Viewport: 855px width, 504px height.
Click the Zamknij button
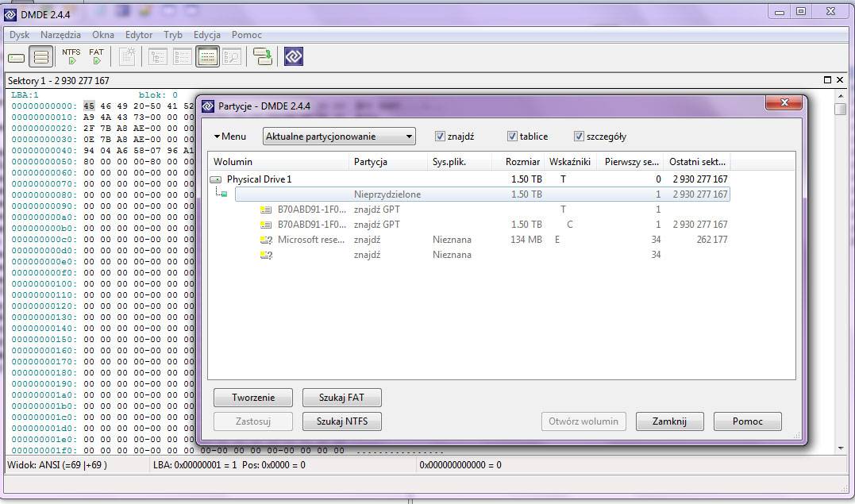(x=669, y=421)
